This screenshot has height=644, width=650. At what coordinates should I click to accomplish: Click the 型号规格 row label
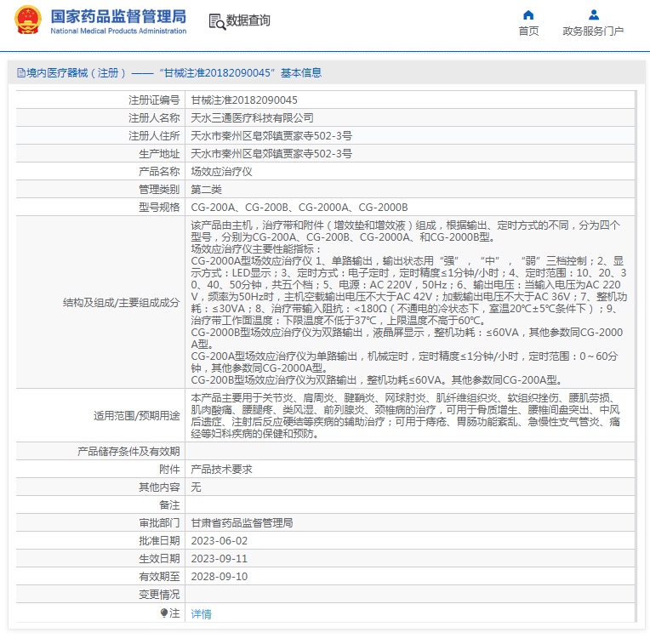click(x=159, y=207)
